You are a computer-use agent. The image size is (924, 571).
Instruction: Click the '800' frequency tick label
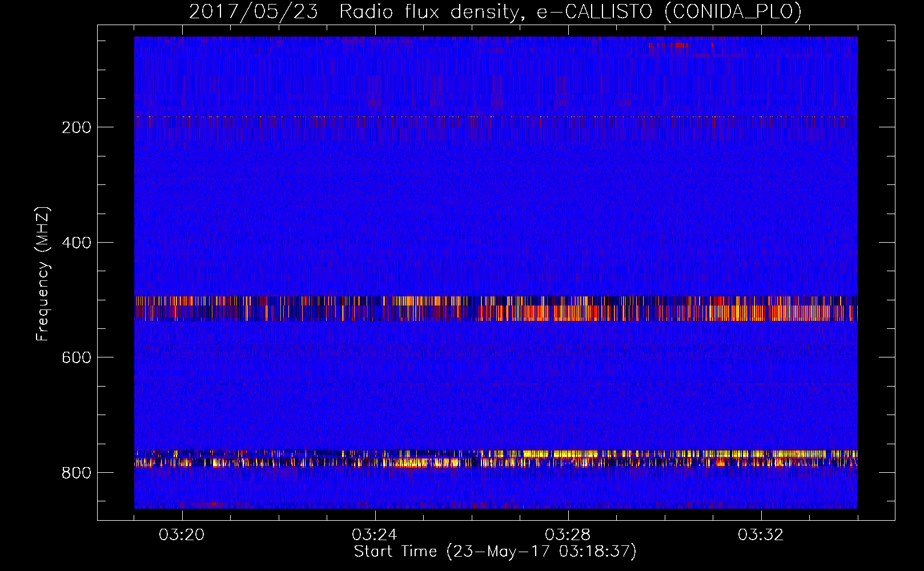76,473
